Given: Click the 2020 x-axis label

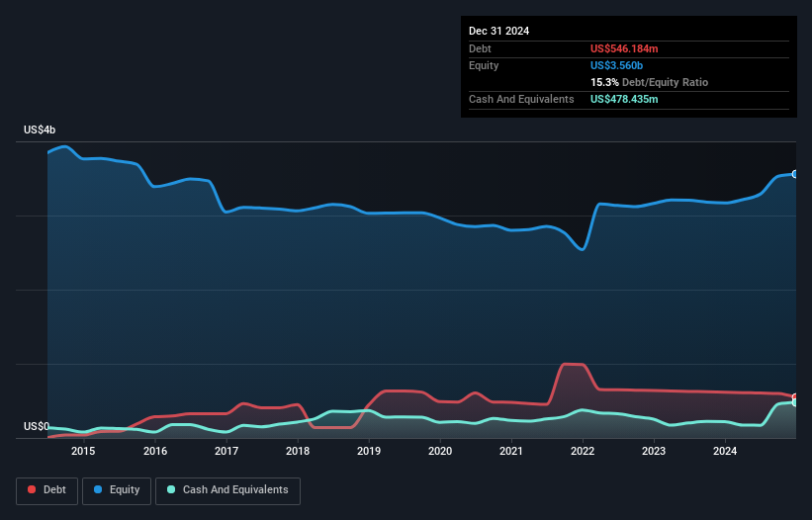Looking at the screenshot, I should click(x=440, y=451).
